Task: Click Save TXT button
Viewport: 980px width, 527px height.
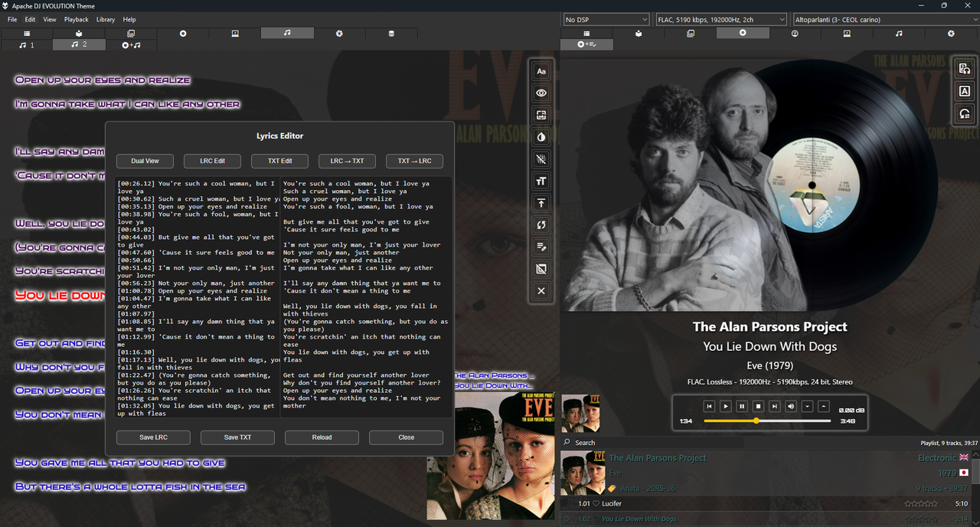Action: (x=237, y=437)
